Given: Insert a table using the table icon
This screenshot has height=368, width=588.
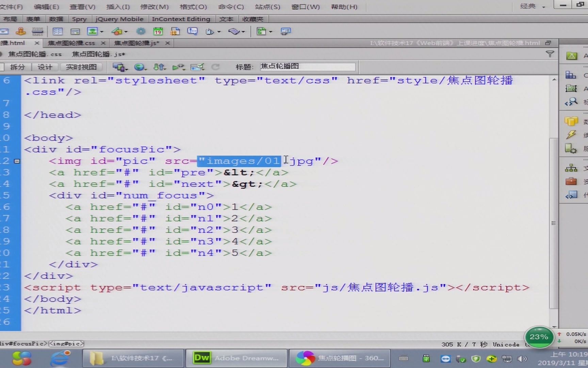Looking at the screenshot, I should tap(58, 32).
